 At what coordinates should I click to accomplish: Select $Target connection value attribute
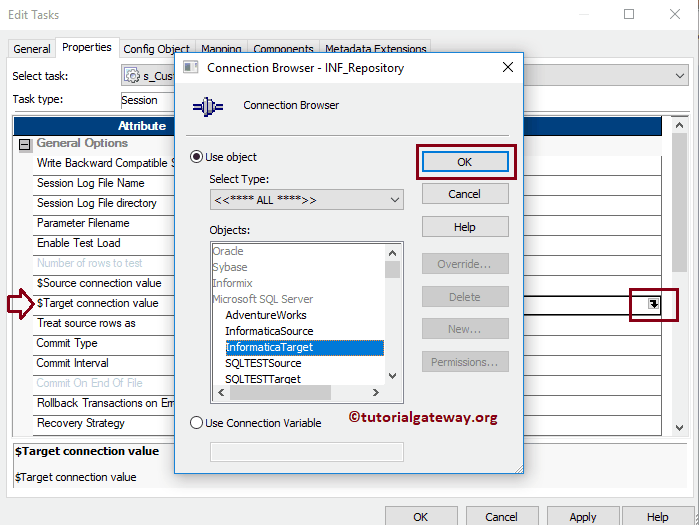tap(103, 303)
